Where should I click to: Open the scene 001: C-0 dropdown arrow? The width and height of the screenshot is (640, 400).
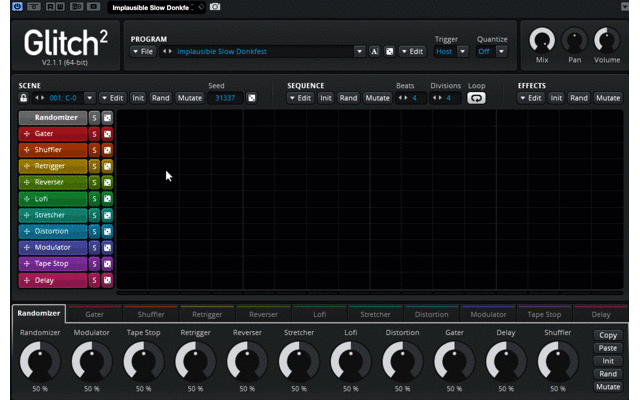pyautogui.click(x=89, y=98)
